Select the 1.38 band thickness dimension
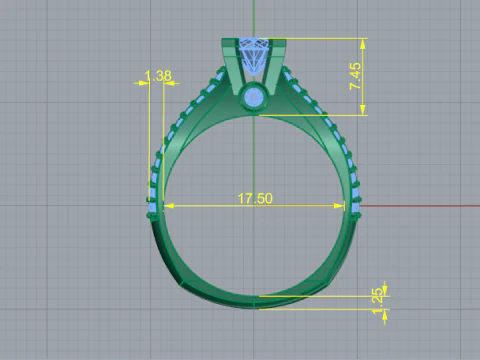Viewport: 480px width, 360px height. click(x=159, y=76)
